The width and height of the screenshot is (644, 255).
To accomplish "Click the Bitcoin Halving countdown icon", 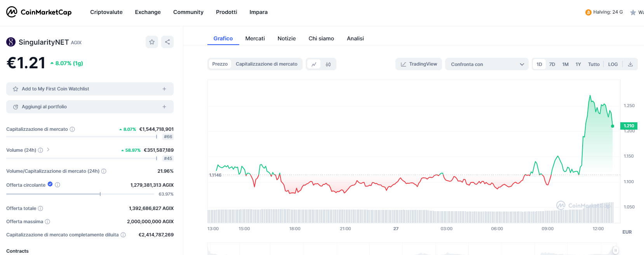I will [x=588, y=12].
